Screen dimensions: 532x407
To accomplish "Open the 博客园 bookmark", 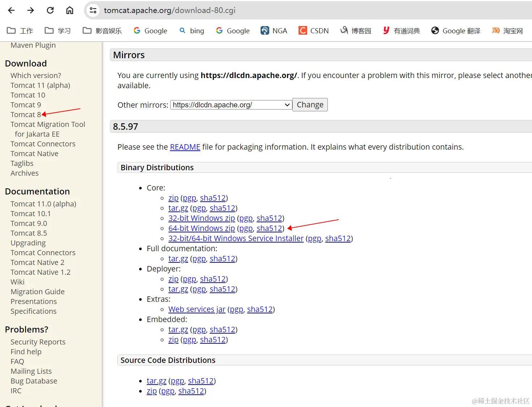I will [x=356, y=31].
